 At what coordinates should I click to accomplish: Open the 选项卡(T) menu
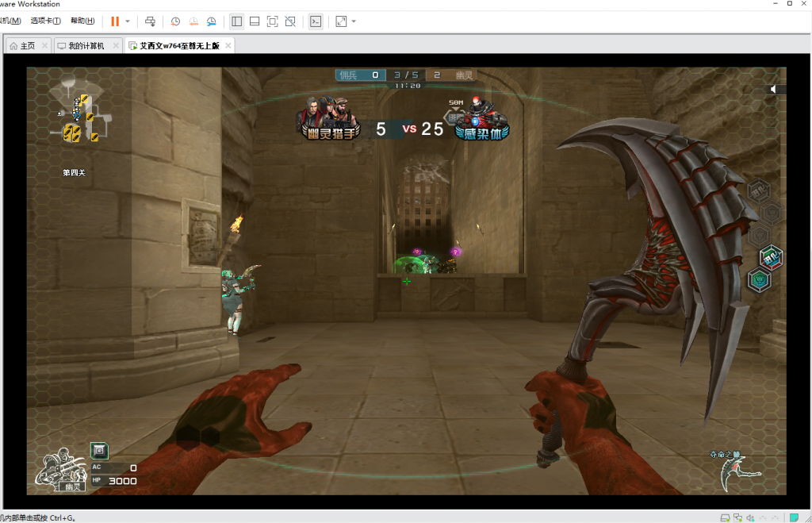point(45,21)
